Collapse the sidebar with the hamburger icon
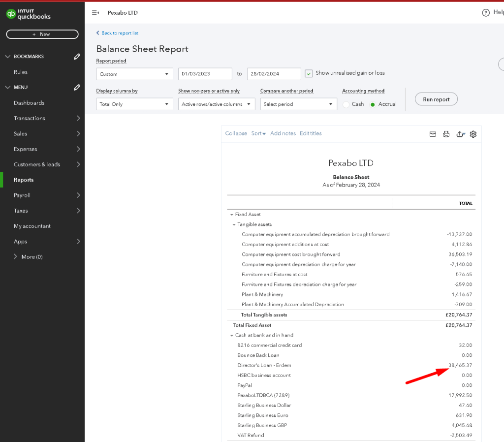Screen dimensions: 504x442 click(x=95, y=13)
